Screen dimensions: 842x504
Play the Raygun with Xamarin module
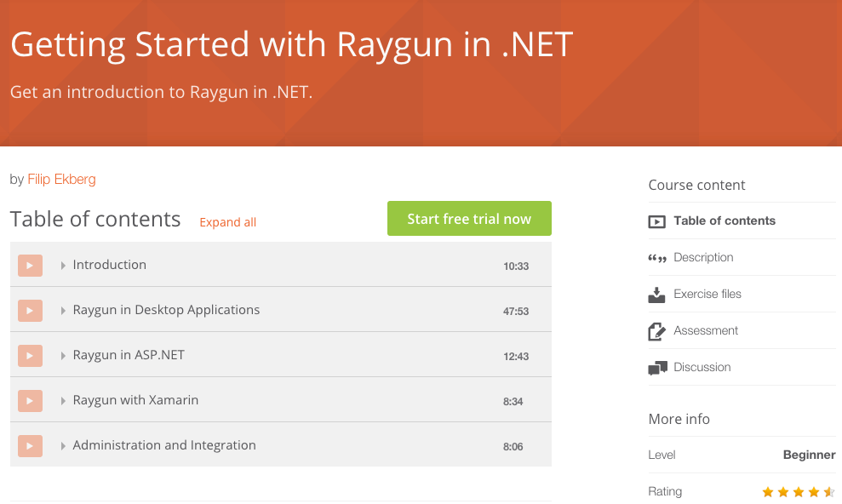[x=30, y=401]
